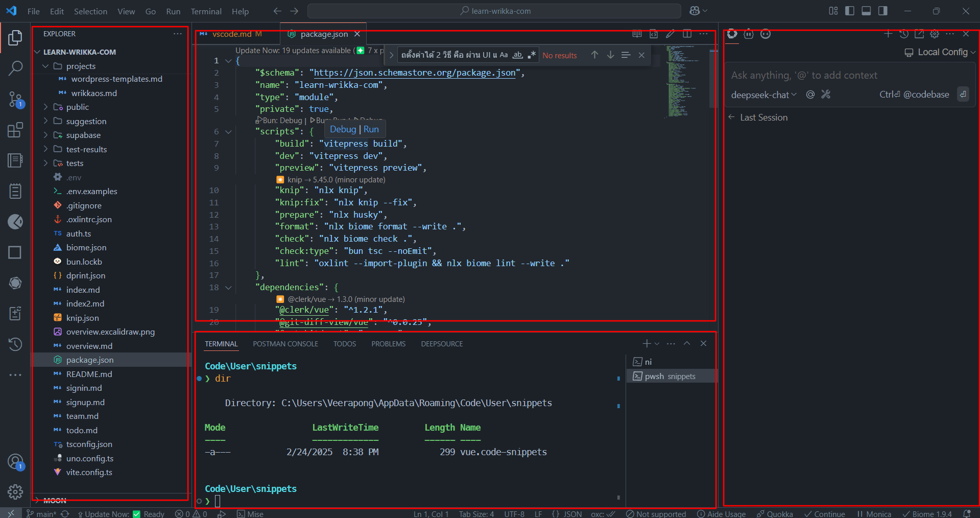Viewport: 980px width, 518px height.
Task: Maximize the terminal panel with up chevron
Action: [687, 343]
